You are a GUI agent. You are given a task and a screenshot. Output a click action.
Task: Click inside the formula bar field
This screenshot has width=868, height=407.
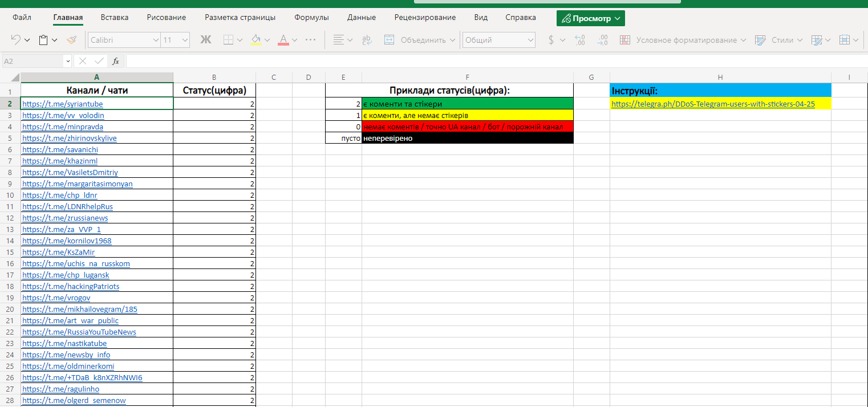(x=496, y=61)
